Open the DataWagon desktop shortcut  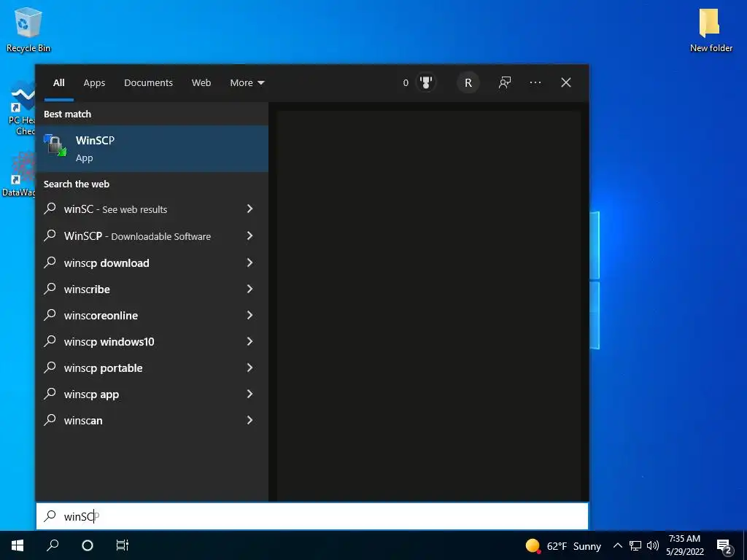click(19, 174)
